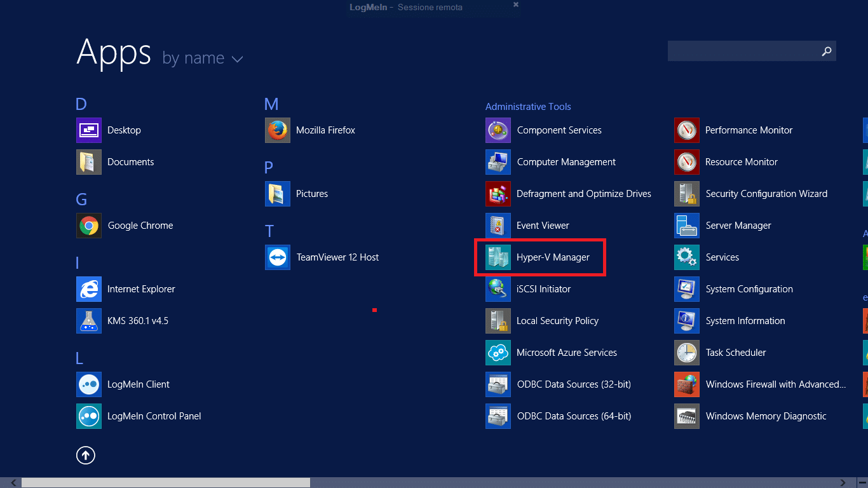Jump to letter group T header

point(269,231)
